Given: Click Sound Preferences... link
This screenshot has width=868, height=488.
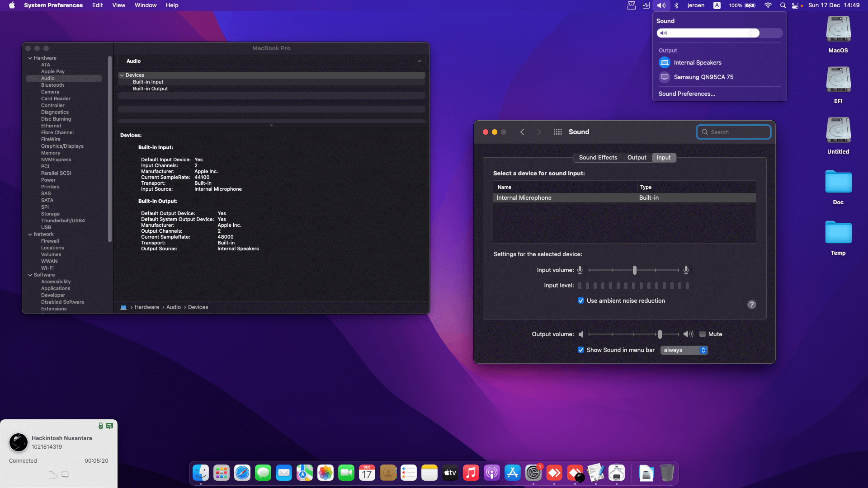Looking at the screenshot, I should pos(686,94).
